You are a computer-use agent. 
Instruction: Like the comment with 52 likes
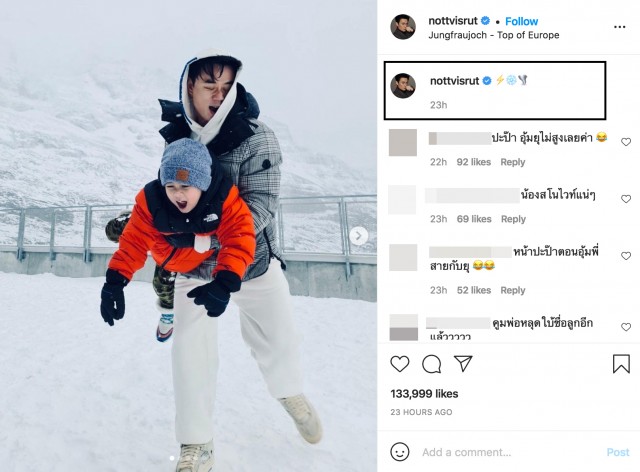[626, 256]
